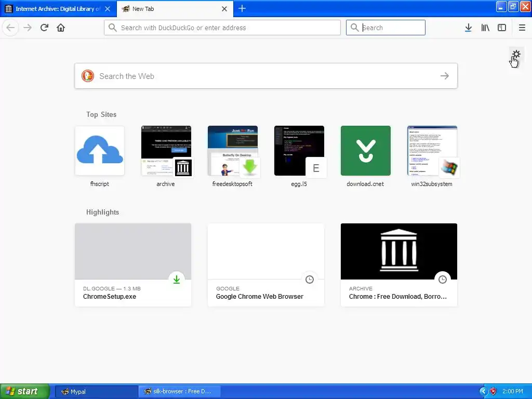Click the Search the Web field

[265, 76]
